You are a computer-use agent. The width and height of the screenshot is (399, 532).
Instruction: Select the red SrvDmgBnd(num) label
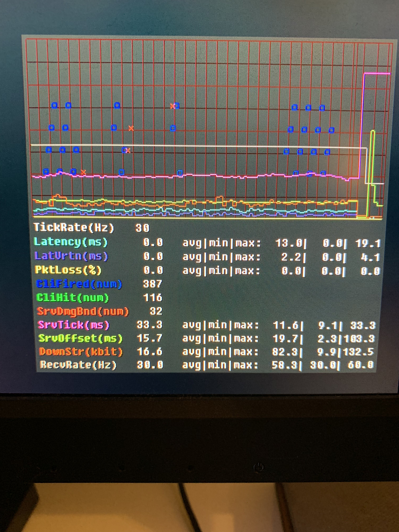point(83,312)
